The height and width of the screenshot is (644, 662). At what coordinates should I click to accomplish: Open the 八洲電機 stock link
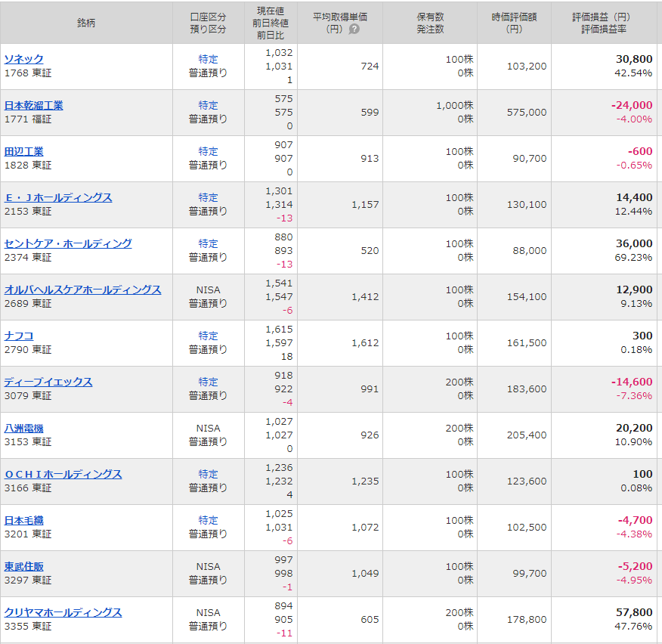23,428
